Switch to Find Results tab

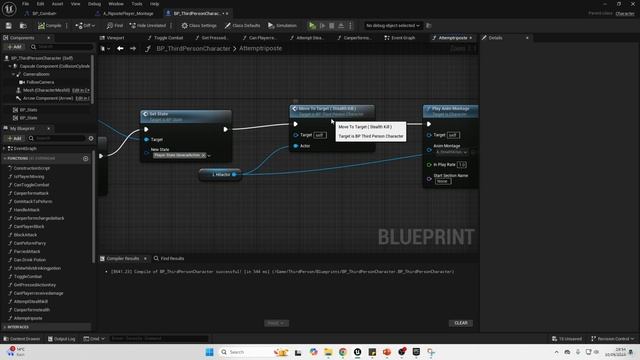coord(169,258)
